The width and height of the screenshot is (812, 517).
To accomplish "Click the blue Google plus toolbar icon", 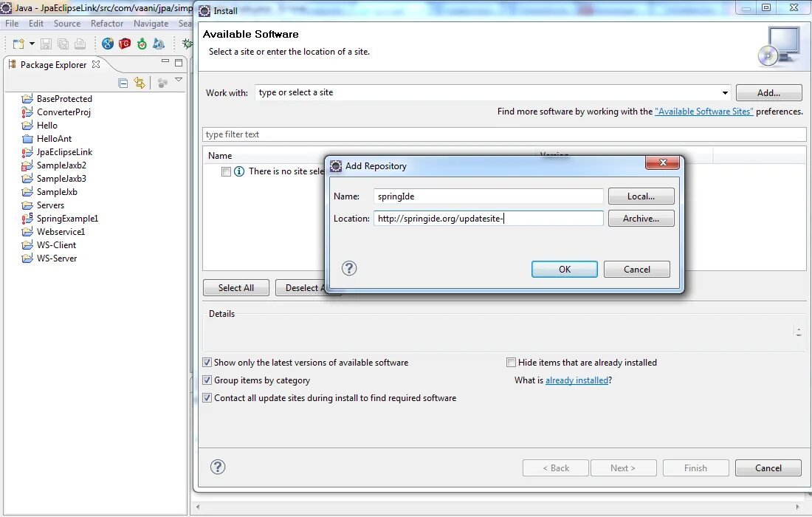I will [108, 44].
